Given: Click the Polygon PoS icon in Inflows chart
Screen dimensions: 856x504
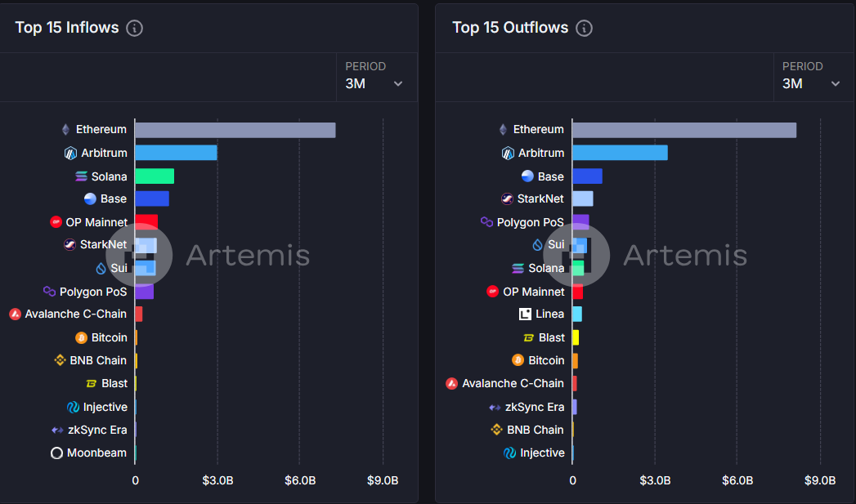Looking at the screenshot, I should pos(50,292).
